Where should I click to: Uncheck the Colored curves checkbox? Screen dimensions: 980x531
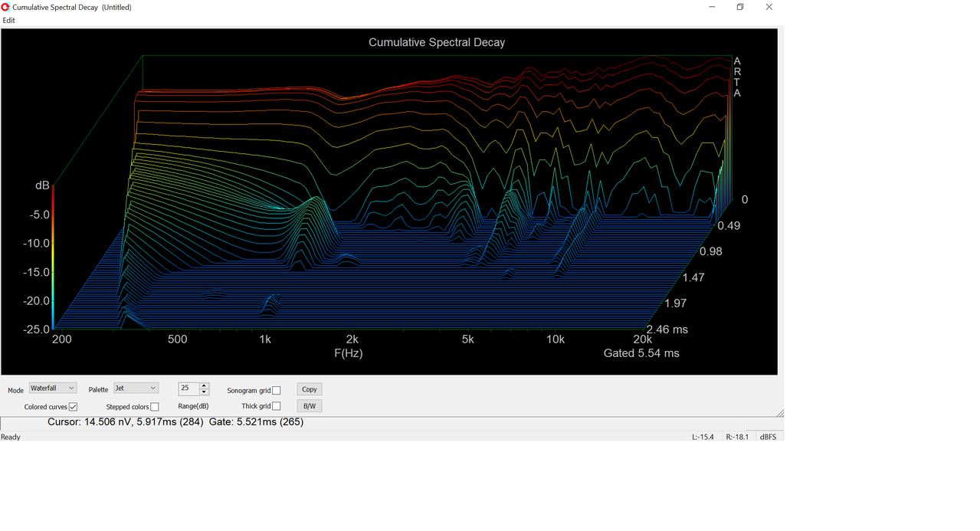(x=74, y=407)
